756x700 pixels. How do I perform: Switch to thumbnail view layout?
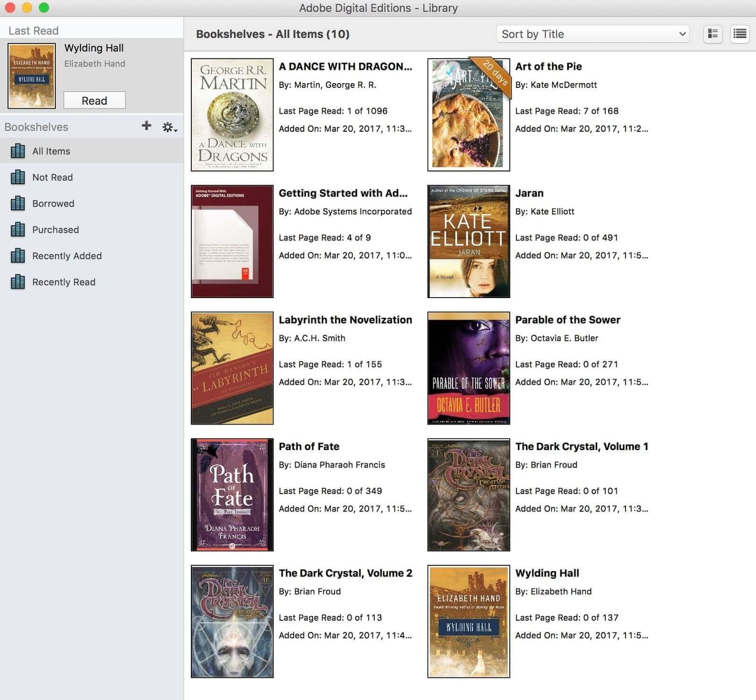[713, 34]
